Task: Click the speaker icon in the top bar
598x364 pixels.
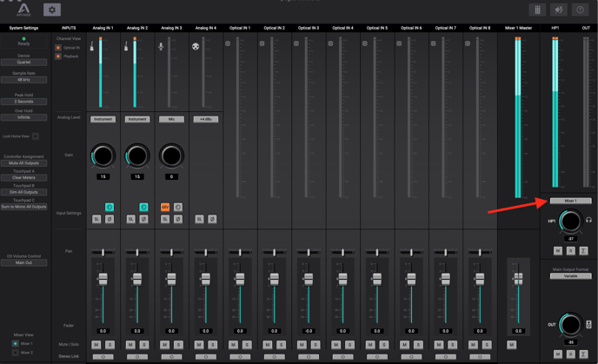Action: (x=559, y=10)
